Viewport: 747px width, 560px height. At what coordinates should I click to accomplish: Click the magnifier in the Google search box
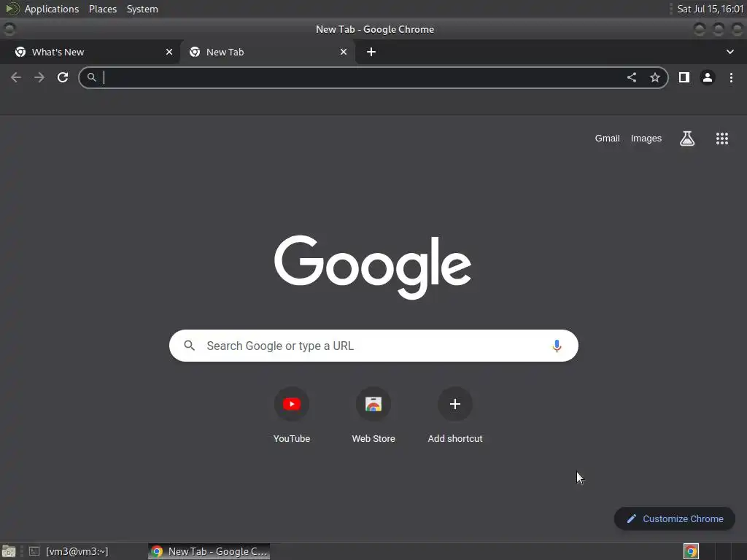(x=190, y=346)
